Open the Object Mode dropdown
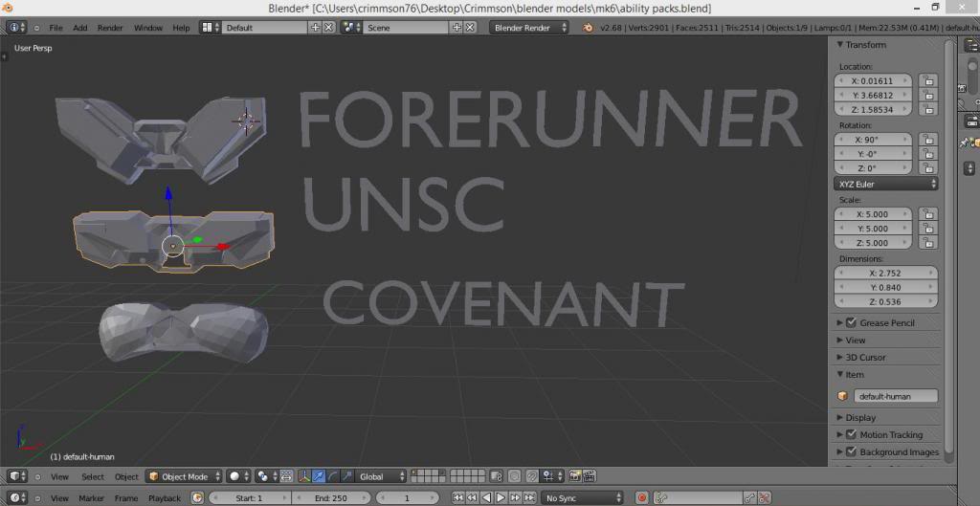Screen dimensions: 980x506 [x=185, y=476]
